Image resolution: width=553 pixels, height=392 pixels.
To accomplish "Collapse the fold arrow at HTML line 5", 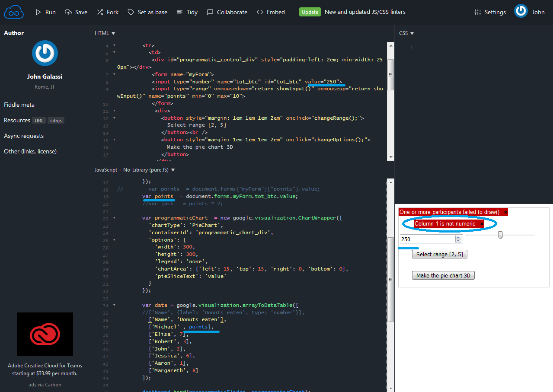I will tap(114, 52).
